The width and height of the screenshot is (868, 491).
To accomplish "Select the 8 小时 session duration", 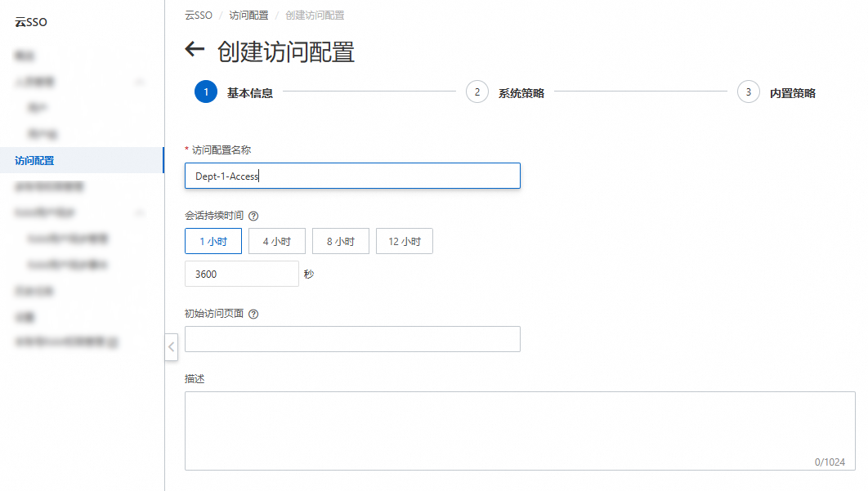I will click(341, 241).
